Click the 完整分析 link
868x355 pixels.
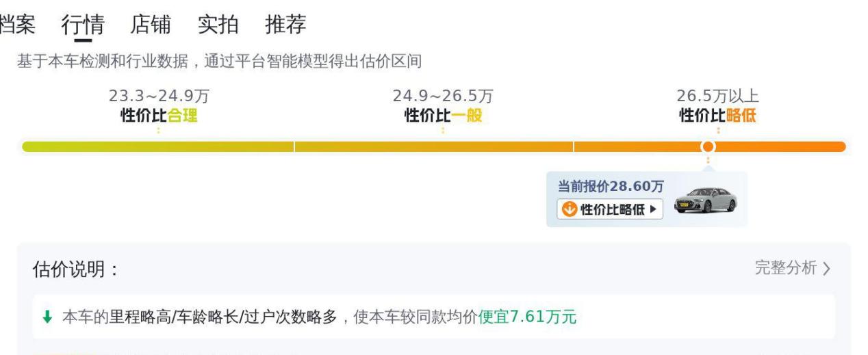point(786,268)
